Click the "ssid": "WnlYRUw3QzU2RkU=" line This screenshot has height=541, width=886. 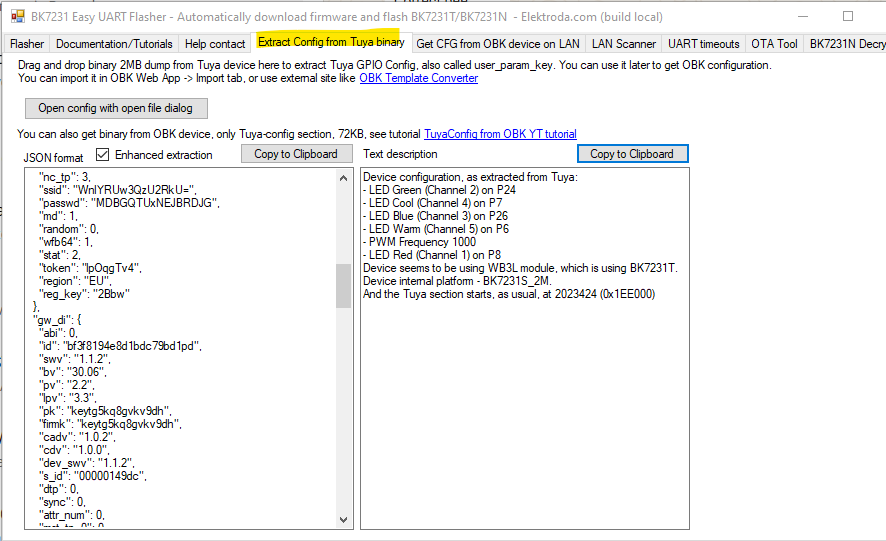(x=118, y=190)
